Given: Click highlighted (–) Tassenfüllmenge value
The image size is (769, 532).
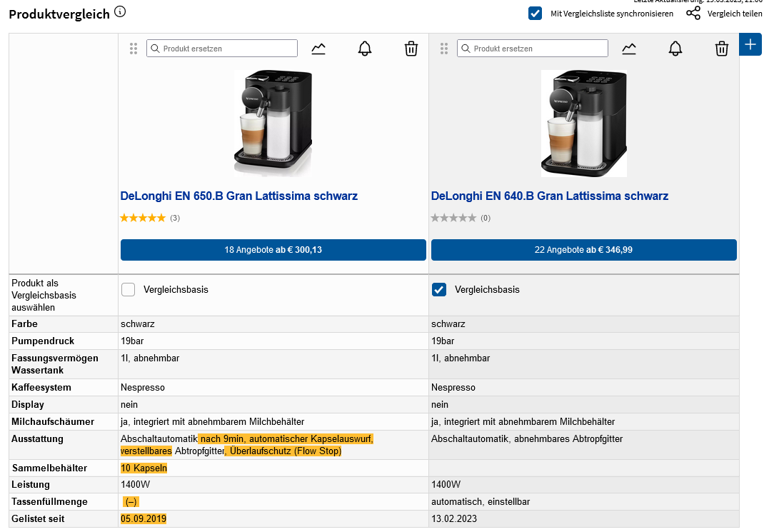Looking at the screenshot, I should [x=131, y=501].
